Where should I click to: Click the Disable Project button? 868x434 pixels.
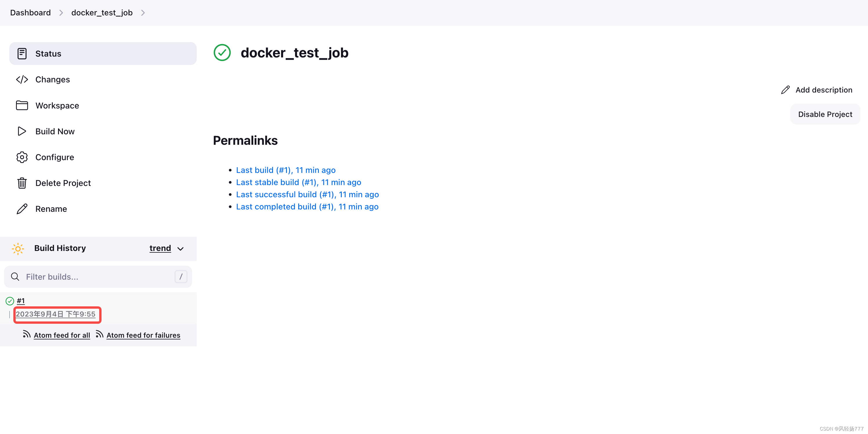[825, 114]
